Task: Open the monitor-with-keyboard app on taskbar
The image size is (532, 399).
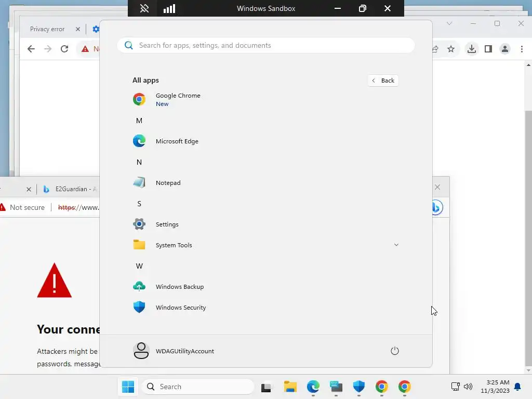Action: coord(336,387)
